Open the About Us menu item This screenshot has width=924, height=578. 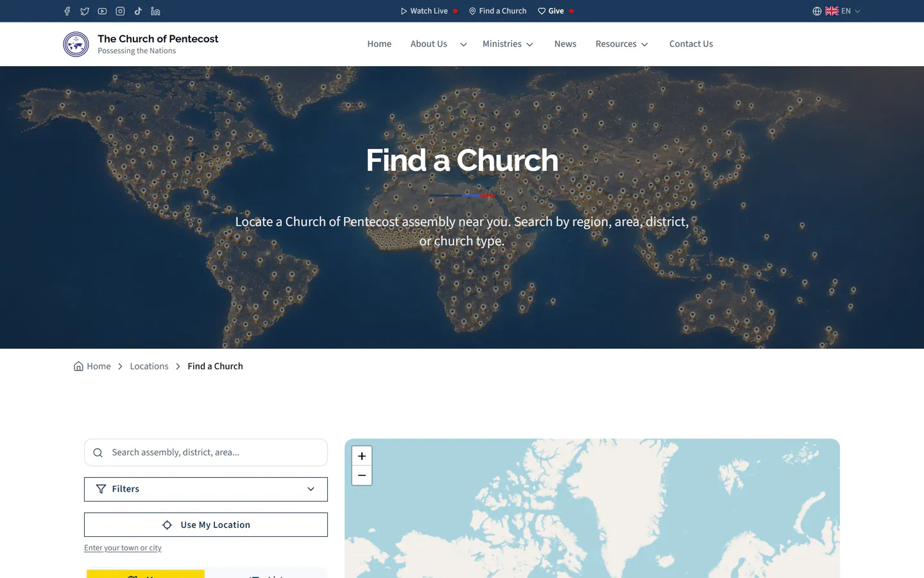pyautogui.click(x=429, y=44)
